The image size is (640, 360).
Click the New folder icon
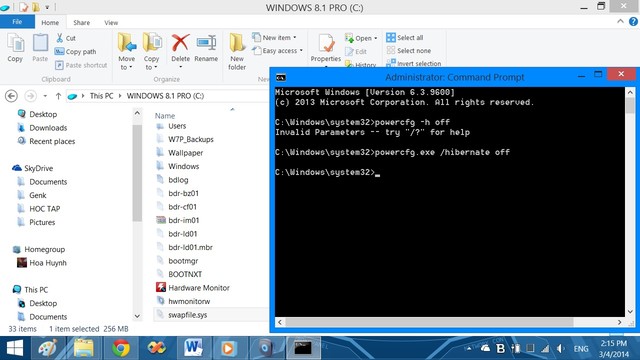237,43
